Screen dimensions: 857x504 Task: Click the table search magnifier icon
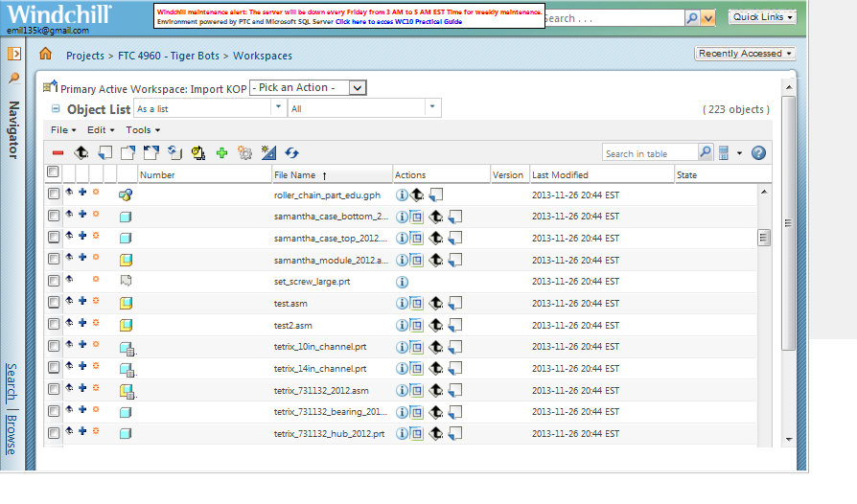(706, 152)
